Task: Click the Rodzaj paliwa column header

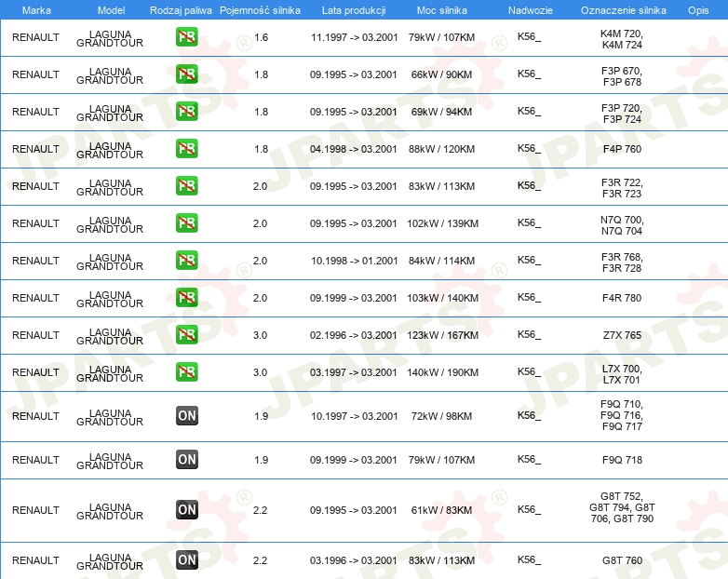Action: [x=181, y=10]
